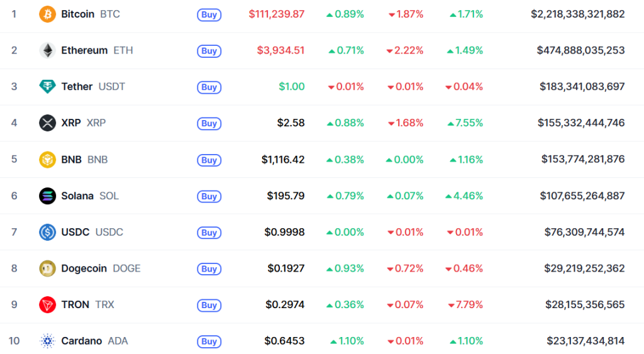Click the XRP logo icon
The height and width of the screenshot is (354, 644).
coord(47,123)
